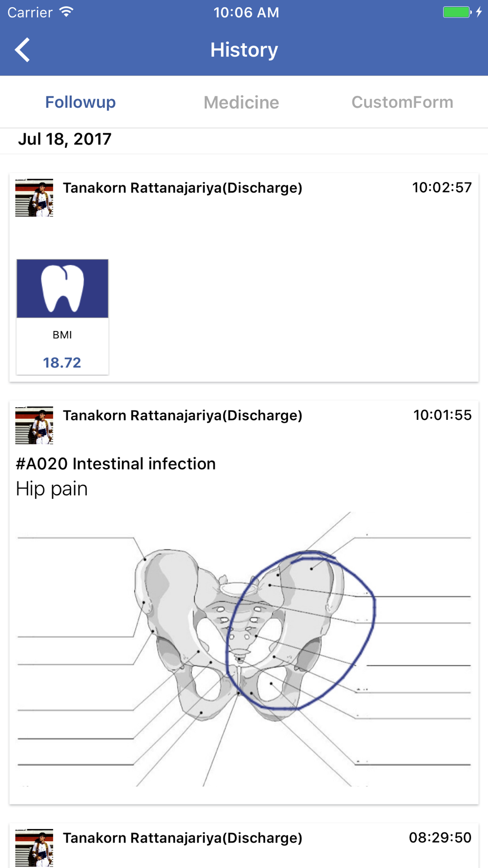The height and width of the screenshot is (868, 488).
Task: Switch to the Followup tab
Action: 81,102
